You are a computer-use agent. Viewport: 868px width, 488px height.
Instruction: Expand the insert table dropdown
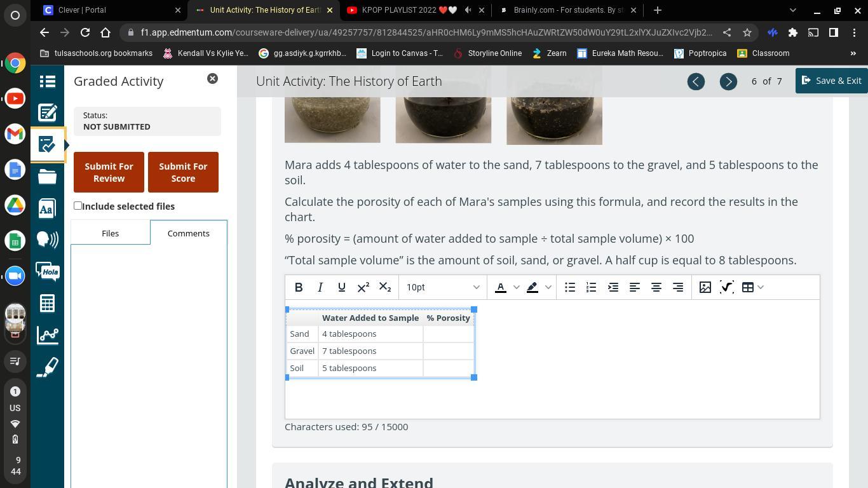click(761, 287)
